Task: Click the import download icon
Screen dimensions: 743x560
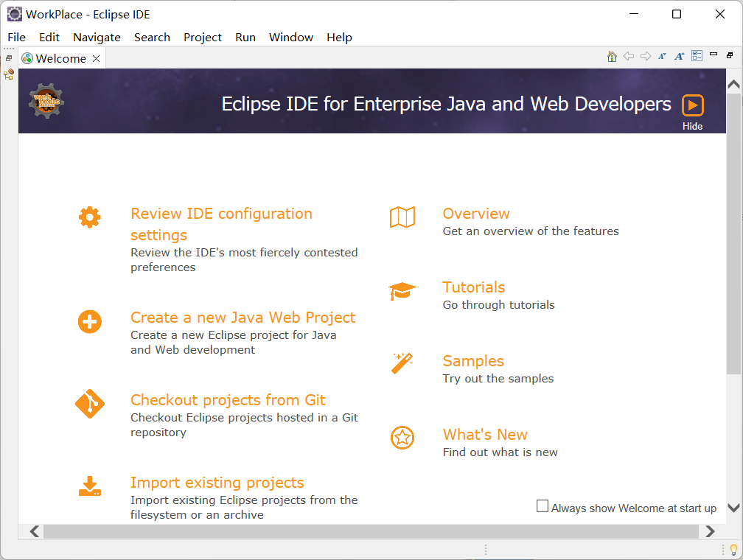Action: click(x=90, y=486)
